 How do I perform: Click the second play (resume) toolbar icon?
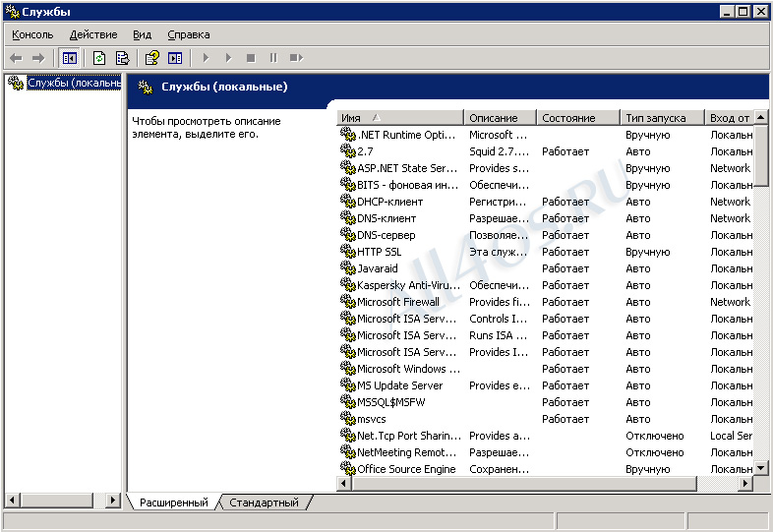pyautogui.click(x=228, y=58)
